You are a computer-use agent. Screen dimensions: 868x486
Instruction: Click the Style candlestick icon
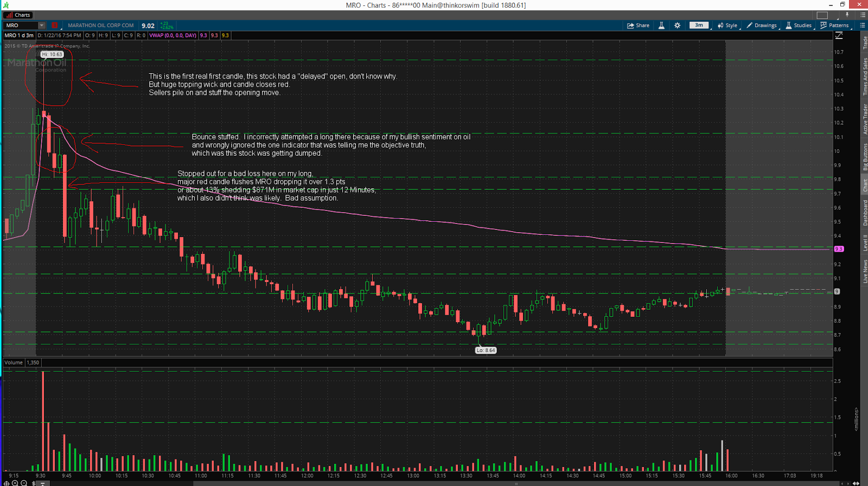point(720,25)
